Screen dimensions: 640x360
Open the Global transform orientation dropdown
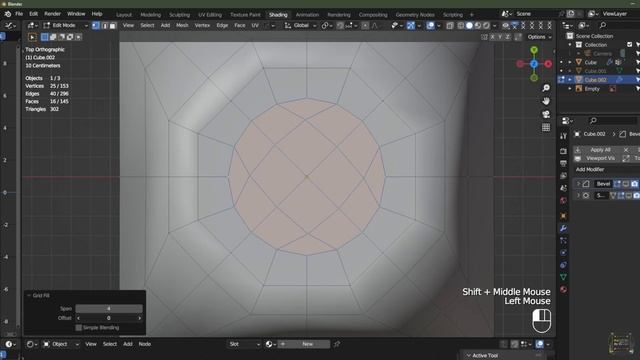tap(300, 25)
